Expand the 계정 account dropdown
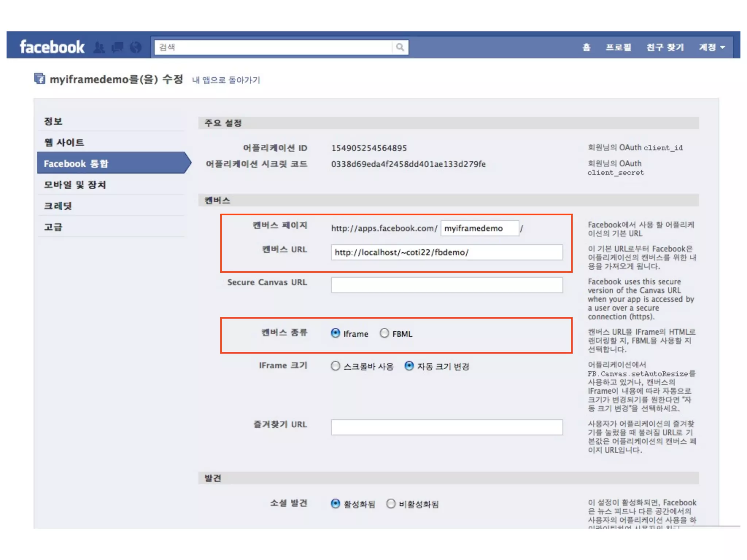 (x=712, y=47)
